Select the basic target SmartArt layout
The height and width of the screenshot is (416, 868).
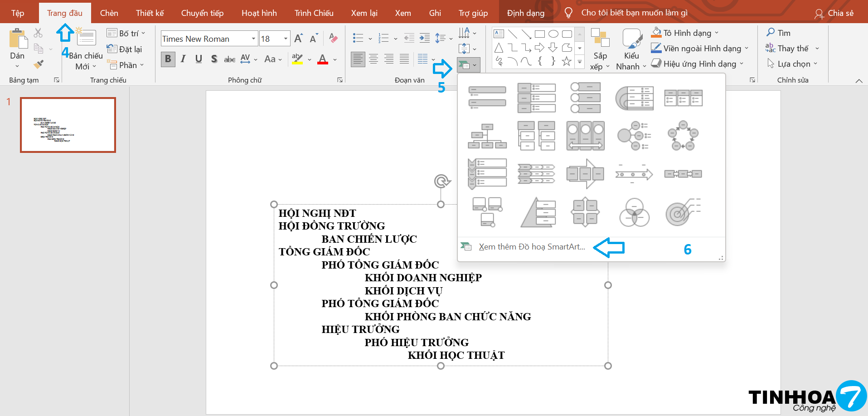[x=683, y=212]
